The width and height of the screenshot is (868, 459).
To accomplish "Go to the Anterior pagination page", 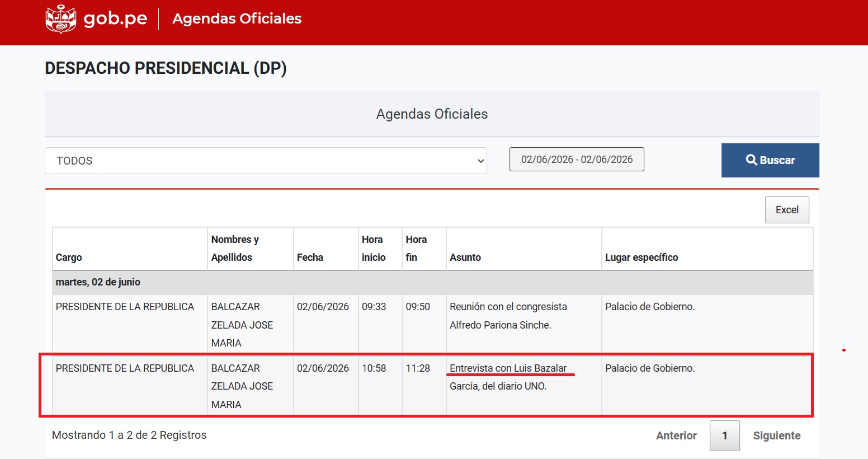I will tap(676, 435).
